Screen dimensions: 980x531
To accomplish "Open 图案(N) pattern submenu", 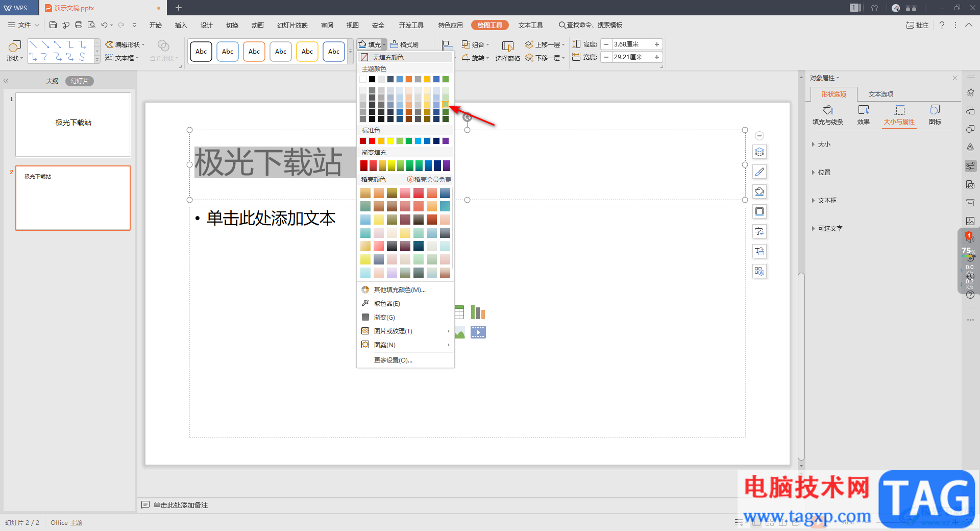I will tap(405, 345).
